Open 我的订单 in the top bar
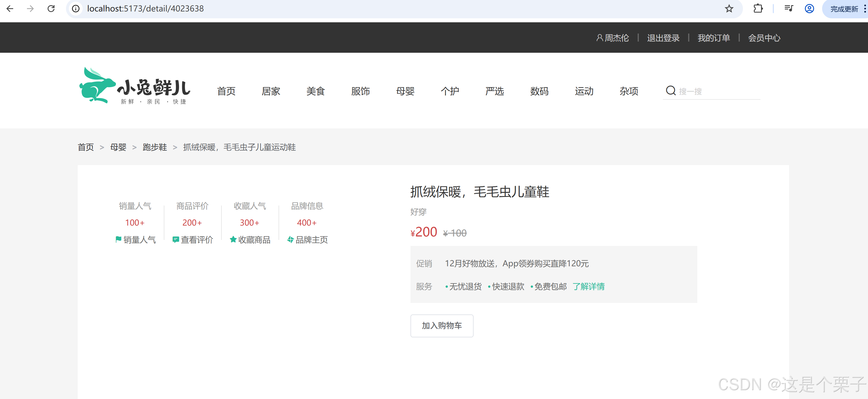This screenshot has height=399, width=868. (713, 38)
